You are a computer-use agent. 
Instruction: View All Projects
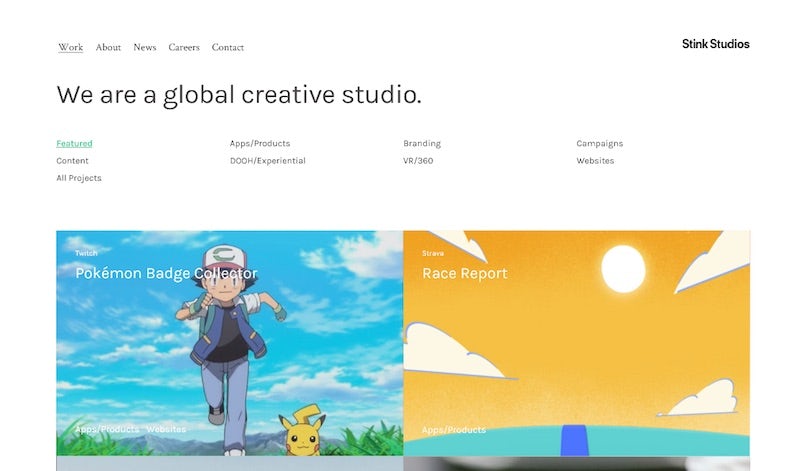tap(79, 178)
